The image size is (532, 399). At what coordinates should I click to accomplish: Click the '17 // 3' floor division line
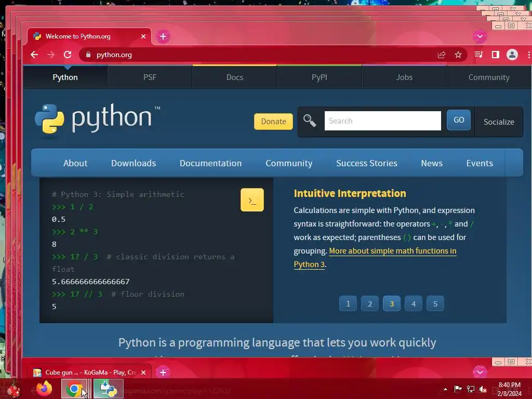118,294
